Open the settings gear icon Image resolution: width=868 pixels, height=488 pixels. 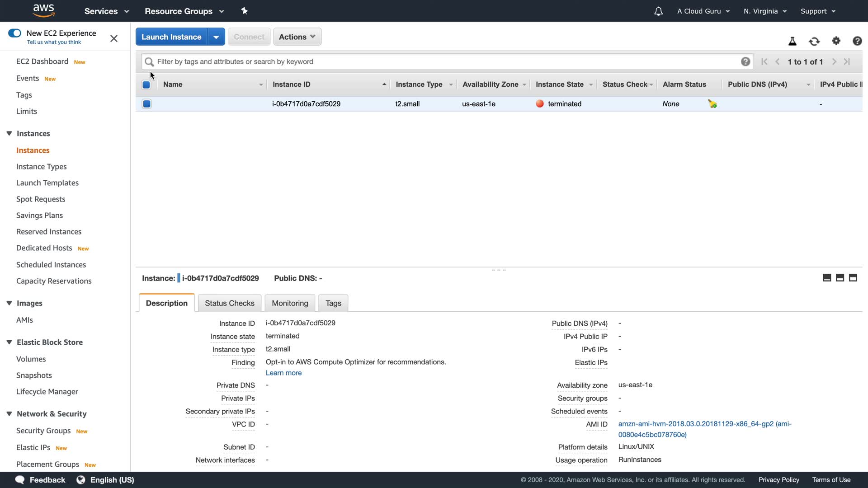point(836,41)
